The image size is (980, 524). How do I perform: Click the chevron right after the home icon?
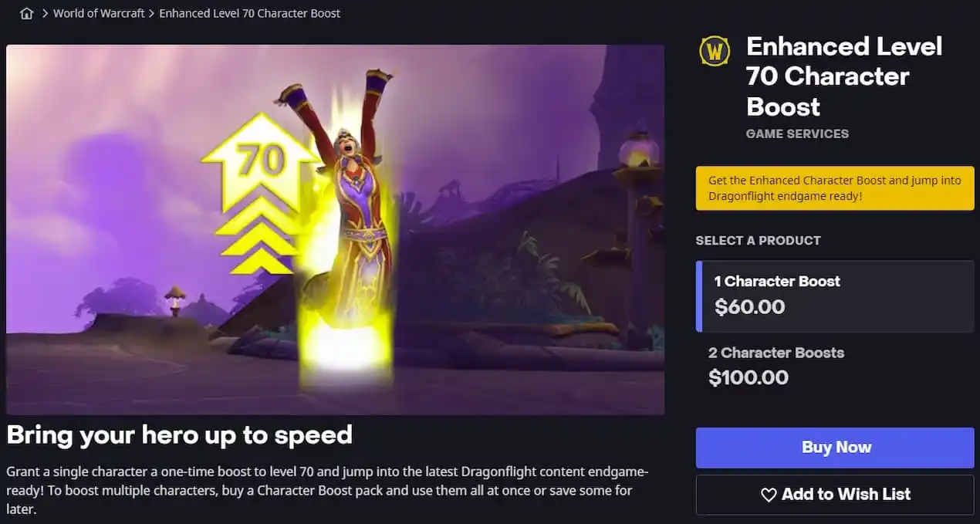coord(45,13)
